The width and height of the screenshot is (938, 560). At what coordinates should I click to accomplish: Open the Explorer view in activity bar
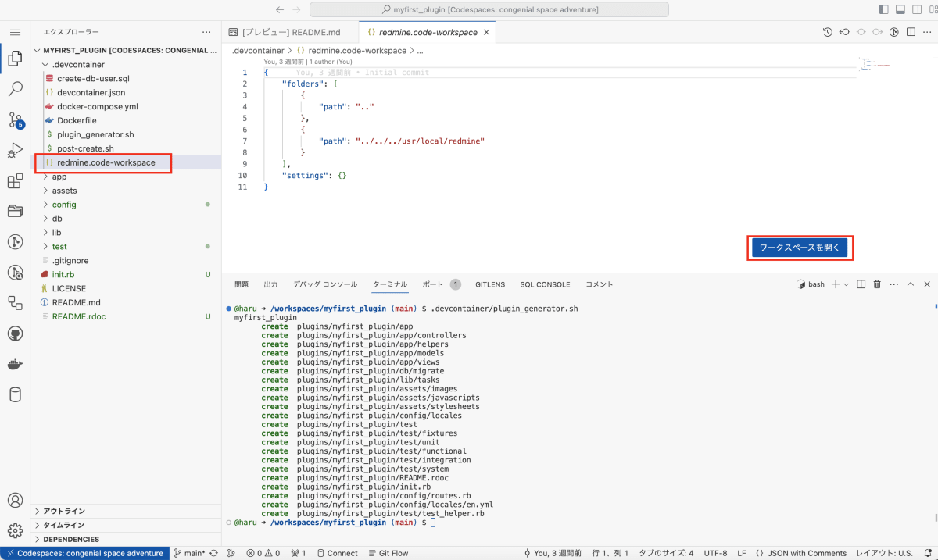coord(15,59)
